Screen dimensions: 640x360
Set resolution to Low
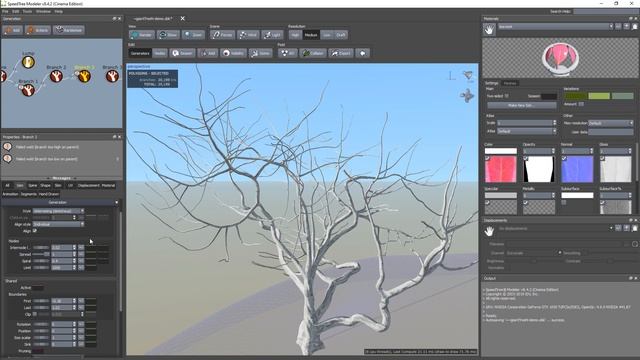coord(327,35)
